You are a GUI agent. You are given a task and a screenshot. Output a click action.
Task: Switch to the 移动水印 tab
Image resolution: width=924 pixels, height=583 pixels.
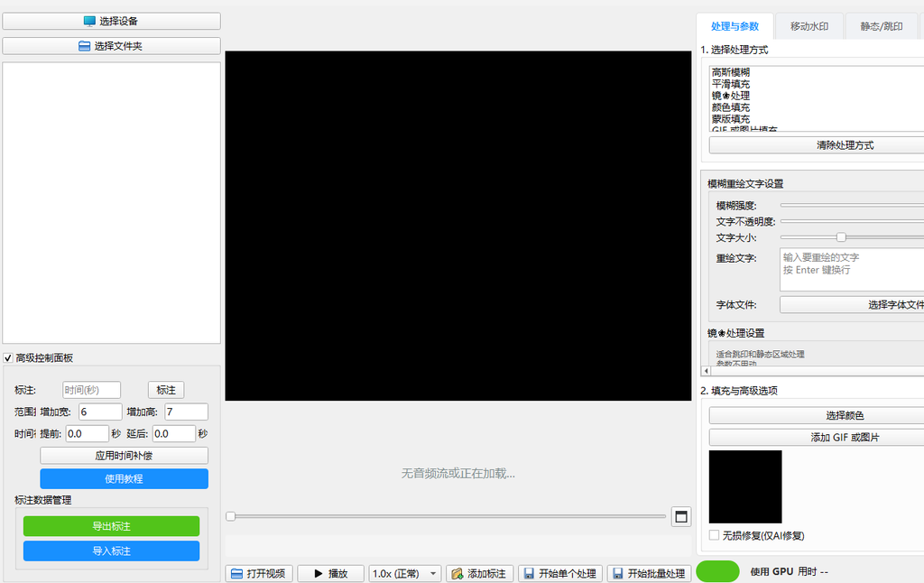[809, 26]
